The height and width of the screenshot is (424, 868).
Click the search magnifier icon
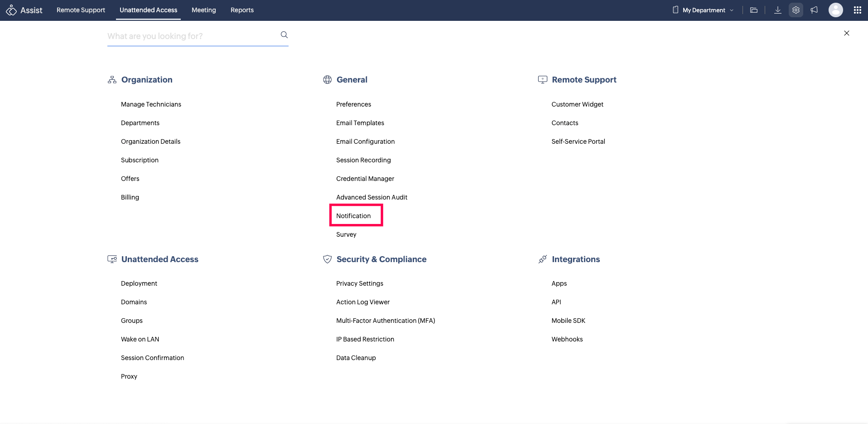point(284,35)
